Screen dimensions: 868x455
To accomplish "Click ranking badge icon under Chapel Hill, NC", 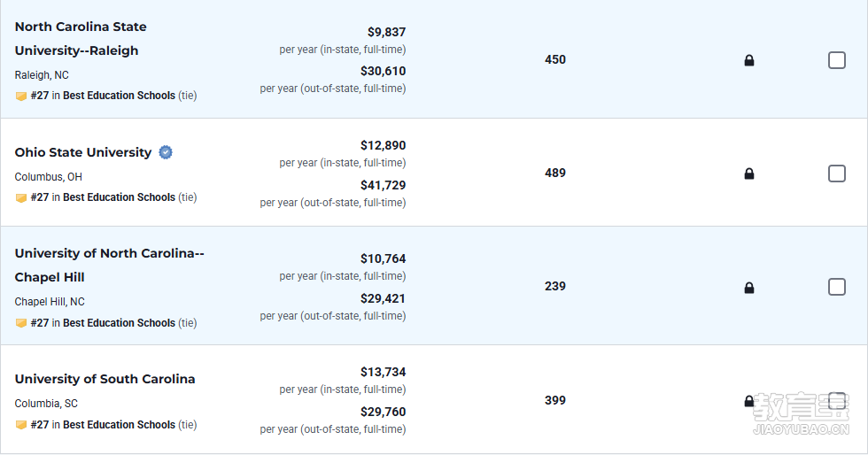I will pos(21,323).
